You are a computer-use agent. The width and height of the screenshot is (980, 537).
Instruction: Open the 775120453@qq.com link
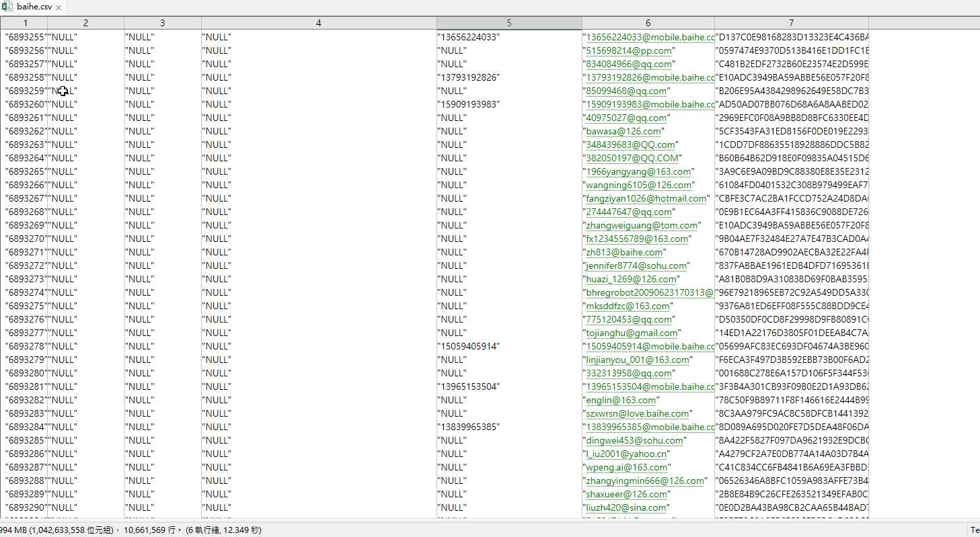pos(629,320)
